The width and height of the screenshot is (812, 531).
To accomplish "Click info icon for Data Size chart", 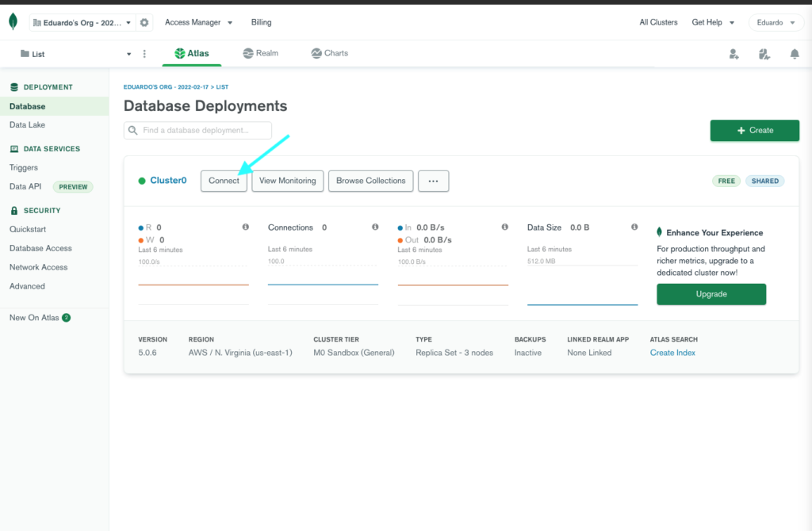I will pos(634,227).
